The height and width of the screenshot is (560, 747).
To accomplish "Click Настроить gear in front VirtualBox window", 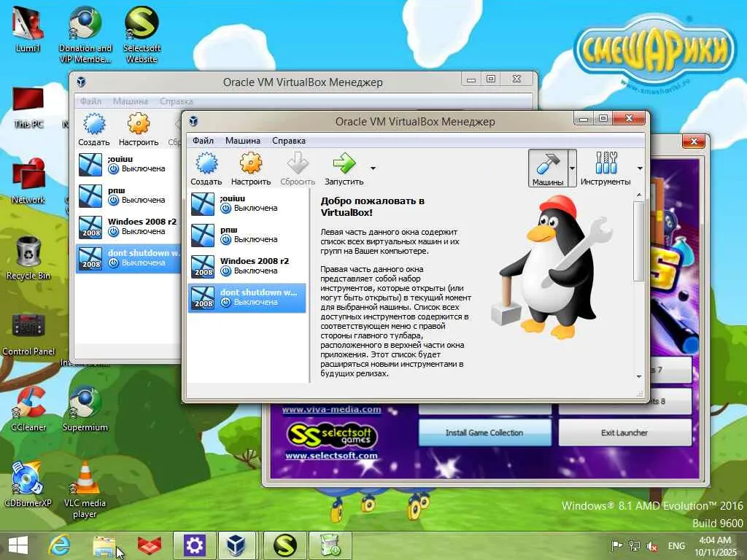I will tap(251, 168).
